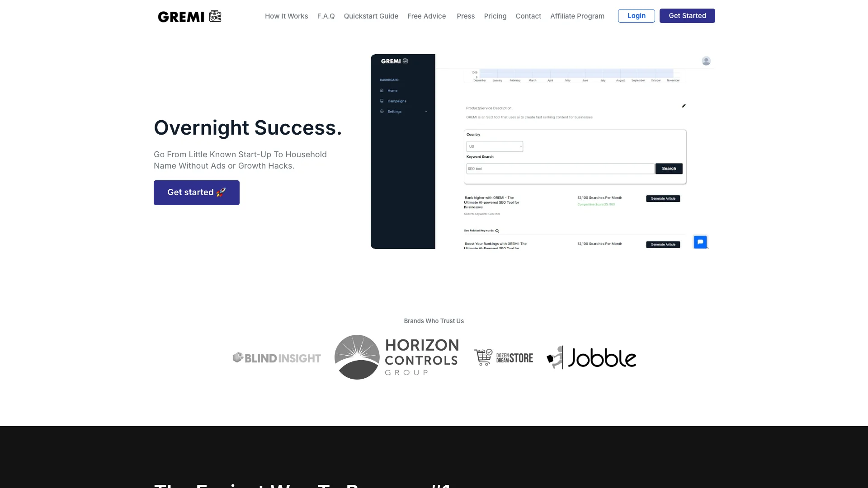Enable the campaign visibility toggle
Image resolution: width=868 pixels, height=488 pixels.
[x=396, y=101]
